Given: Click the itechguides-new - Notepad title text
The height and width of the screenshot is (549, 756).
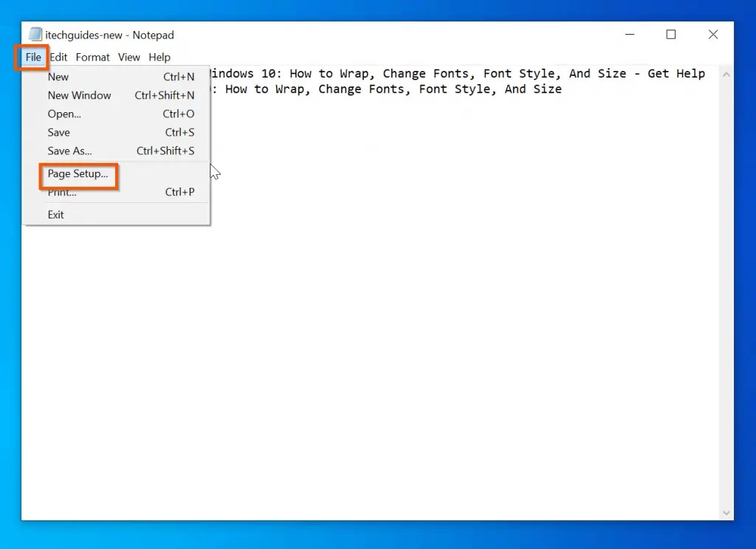Looking at the screenshot, I should (109, 35).
